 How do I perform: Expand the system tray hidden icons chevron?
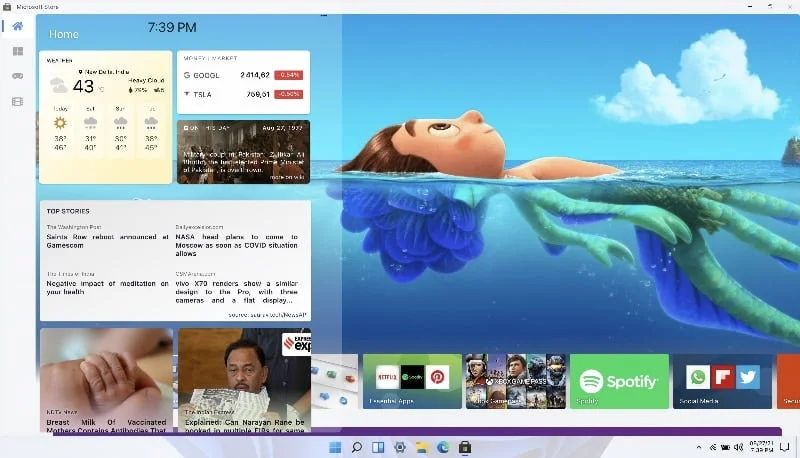(x=698, y=447)
